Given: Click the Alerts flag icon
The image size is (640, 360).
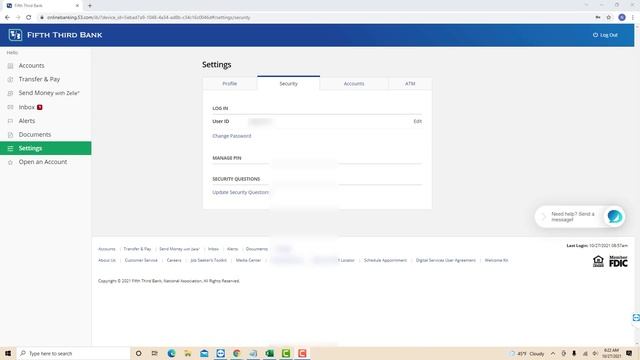Looking at the screenshot, I should click(10, 121).
